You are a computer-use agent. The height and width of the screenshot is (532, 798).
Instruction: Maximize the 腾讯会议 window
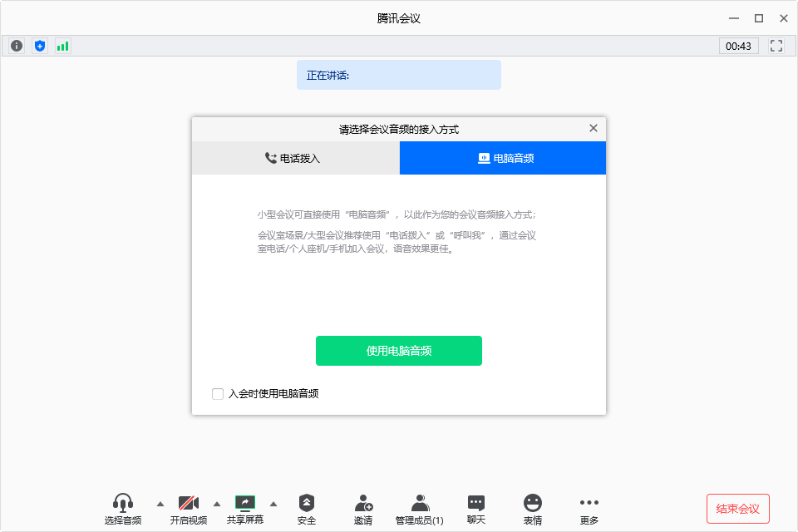[759, 18]
